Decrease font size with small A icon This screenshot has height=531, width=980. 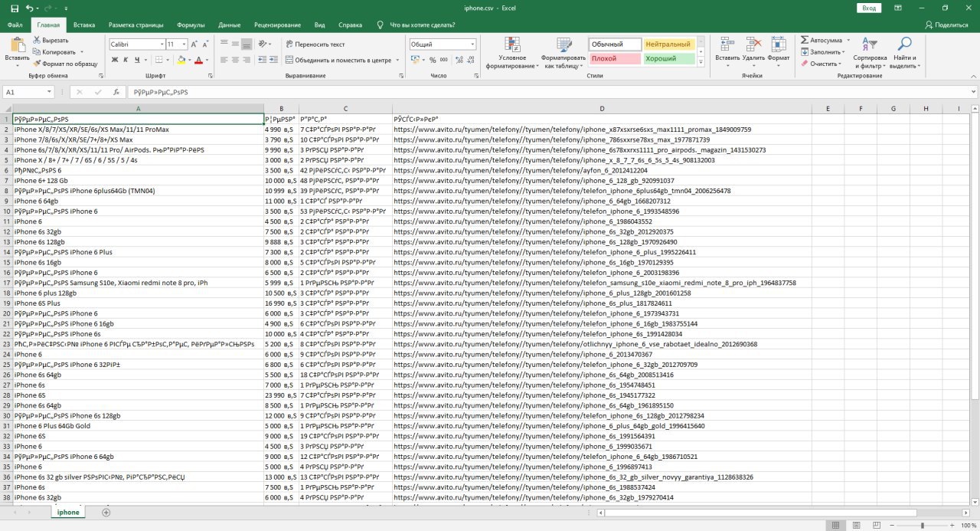[206, 44]
